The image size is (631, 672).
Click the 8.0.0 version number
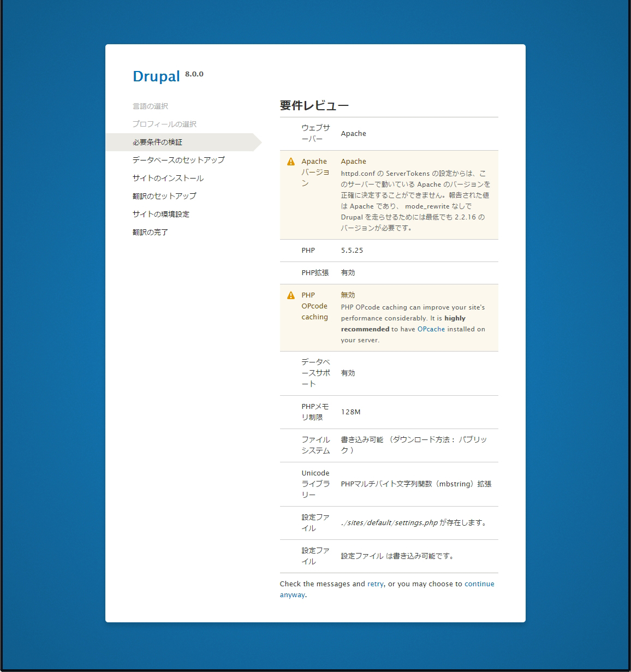(194, 74)
